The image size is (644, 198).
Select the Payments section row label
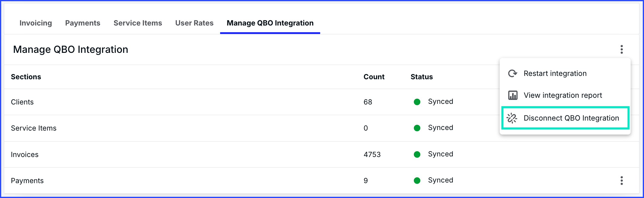click(27, 181)
